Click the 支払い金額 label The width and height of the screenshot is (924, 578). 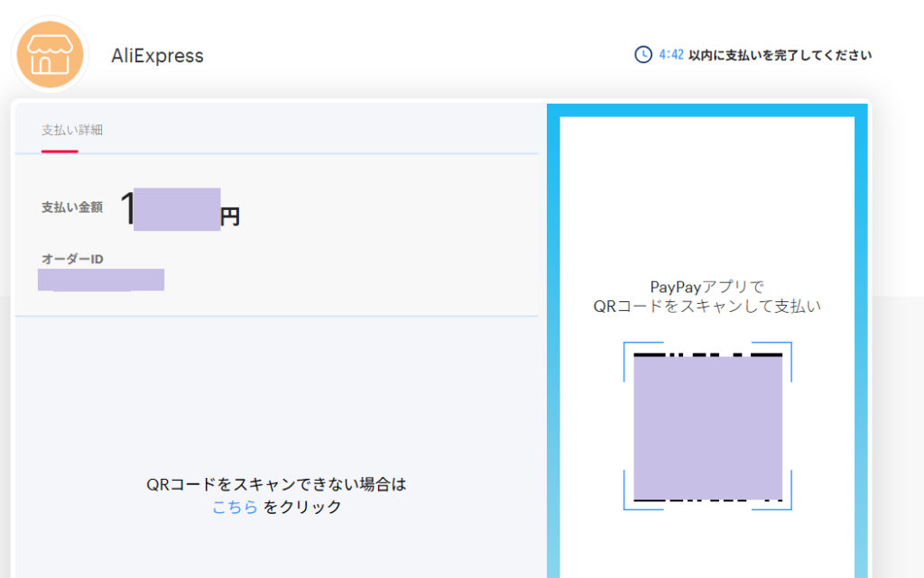click(72, 207)
